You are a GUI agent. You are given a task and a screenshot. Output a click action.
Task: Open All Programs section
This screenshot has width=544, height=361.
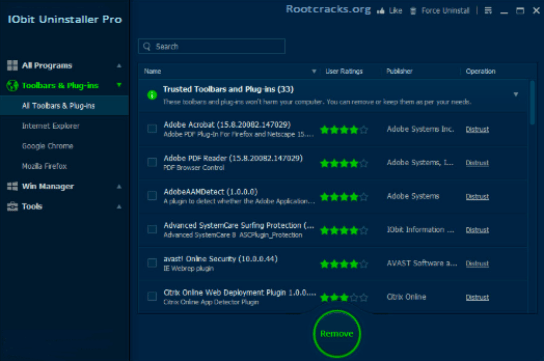tap(65, 66)
